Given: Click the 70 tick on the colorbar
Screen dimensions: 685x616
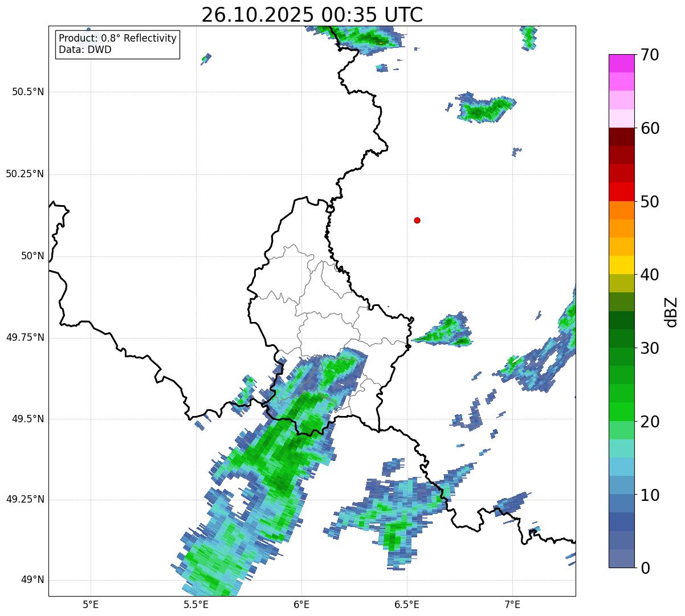Looking at the screenshot, I should tap(650, 55).
